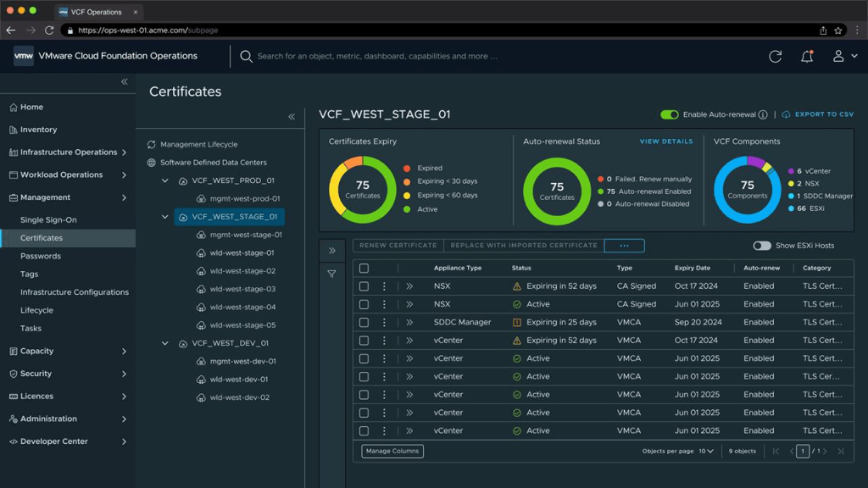The height and width of the screenshot is (488, 868).
Task: Open the Objects per page dropdown
Action: 705,452
